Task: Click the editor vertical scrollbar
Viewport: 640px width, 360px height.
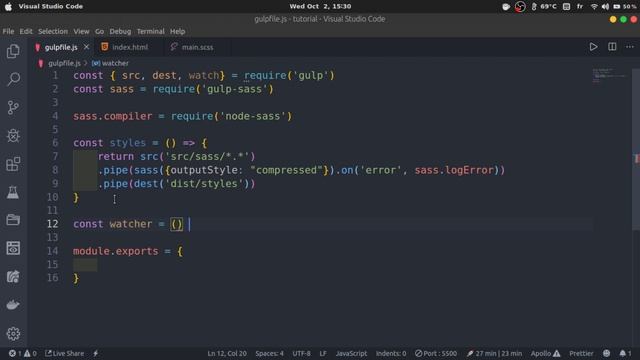Action: pos(636,150)
